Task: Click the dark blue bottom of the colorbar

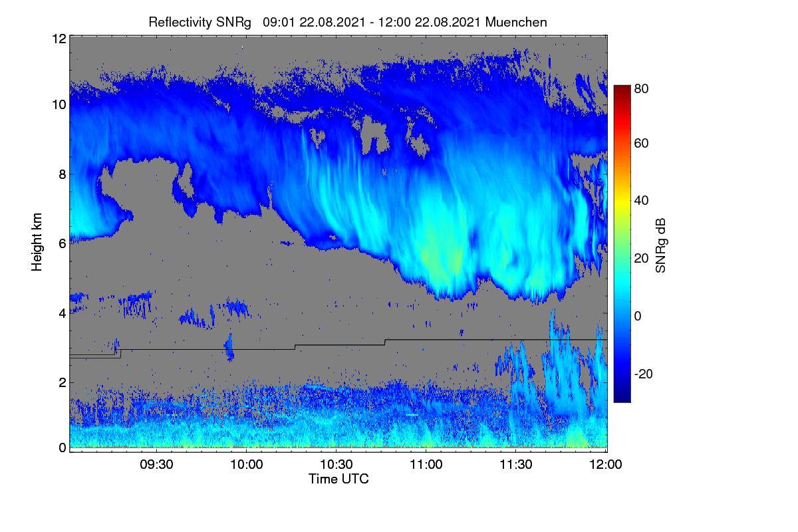Action: click(622, 398)
